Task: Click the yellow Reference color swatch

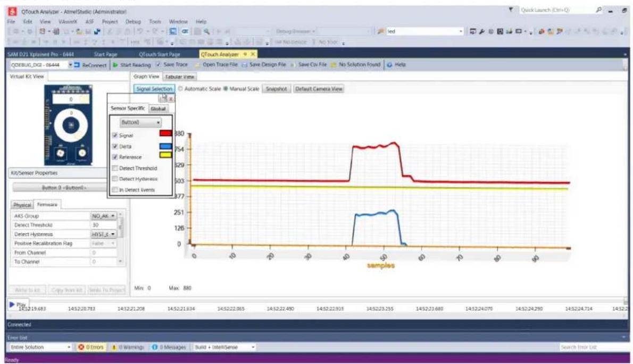Action: coord(165,155)
